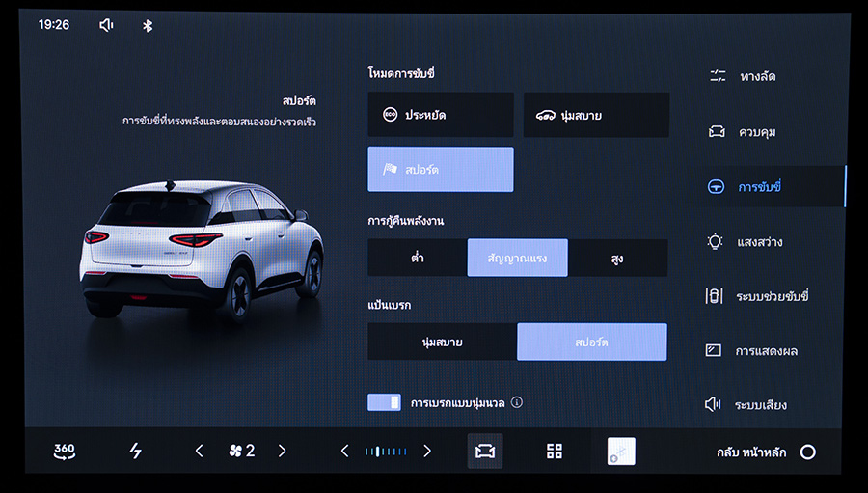Set energy recovery to สูง
This screenshot has height=493, width=868.
617,259
